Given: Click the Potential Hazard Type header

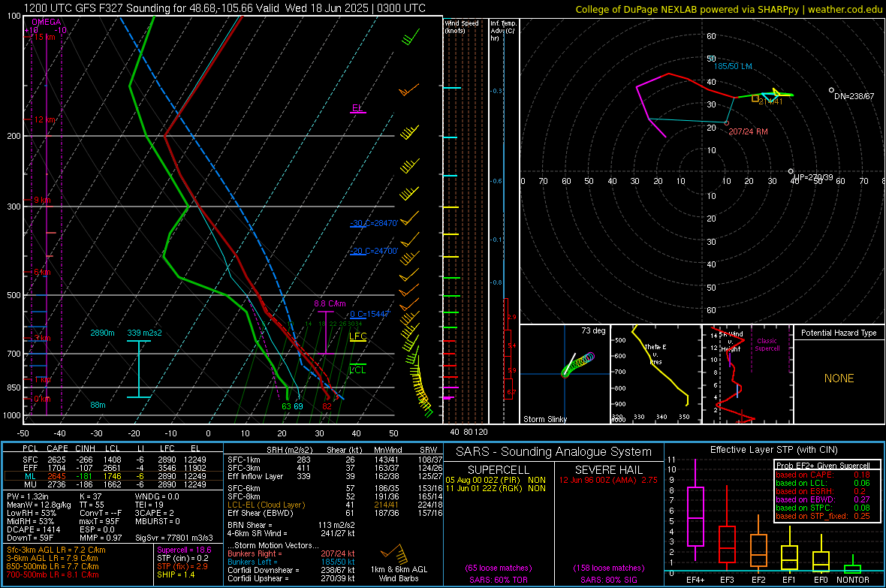Looking at the screenshot, I should [x=839, y=333].
